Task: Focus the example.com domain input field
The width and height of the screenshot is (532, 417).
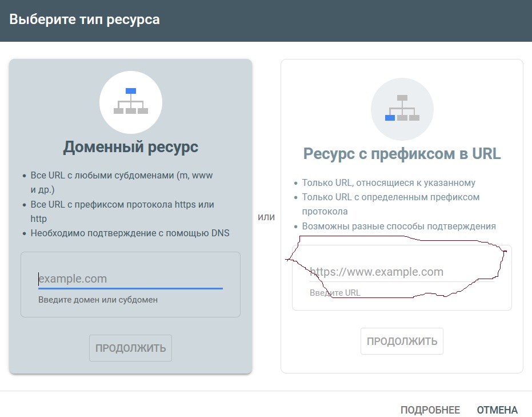Action: point(130,279)
